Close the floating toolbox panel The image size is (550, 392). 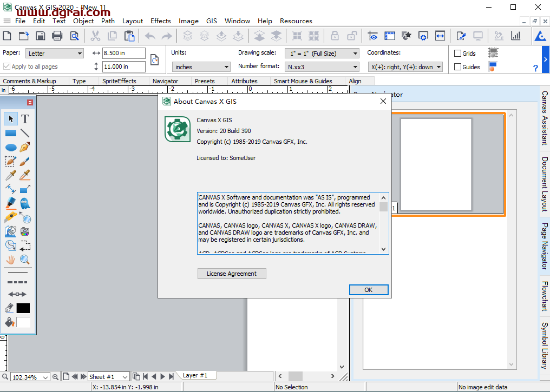pyautogui.click(x=30, y=102)
